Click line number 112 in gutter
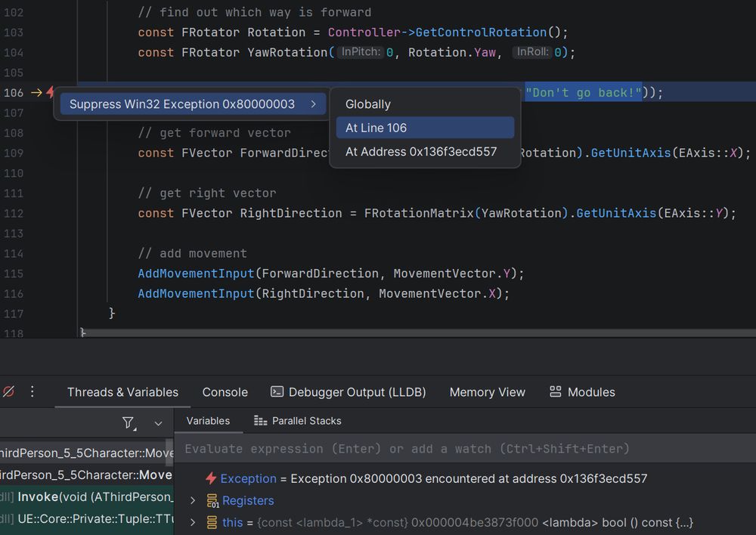Screen dimensions: 756x535 coord(14,214)
